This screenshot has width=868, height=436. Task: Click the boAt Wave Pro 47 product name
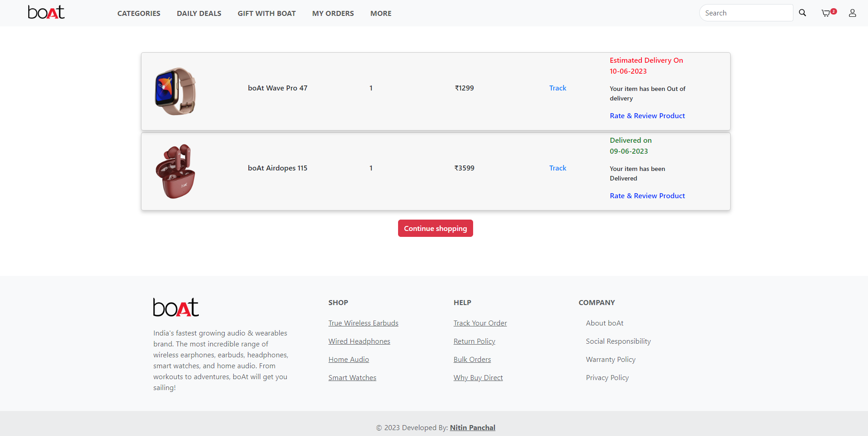pyautogui.click(x=278, y=88)
